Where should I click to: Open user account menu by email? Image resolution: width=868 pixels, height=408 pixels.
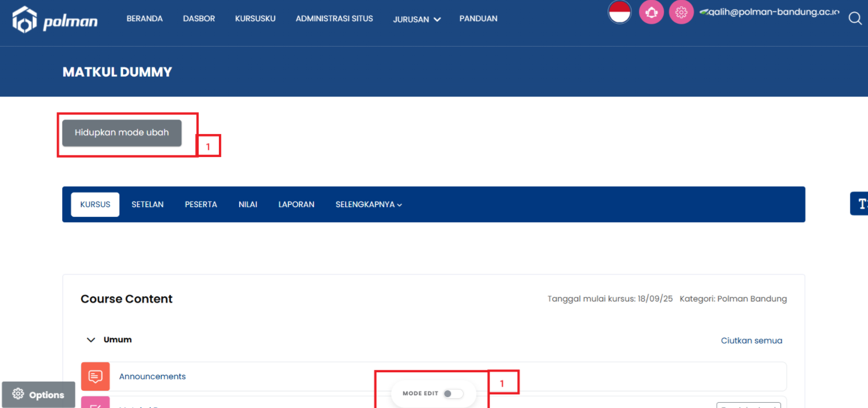[x=769, y=12]
